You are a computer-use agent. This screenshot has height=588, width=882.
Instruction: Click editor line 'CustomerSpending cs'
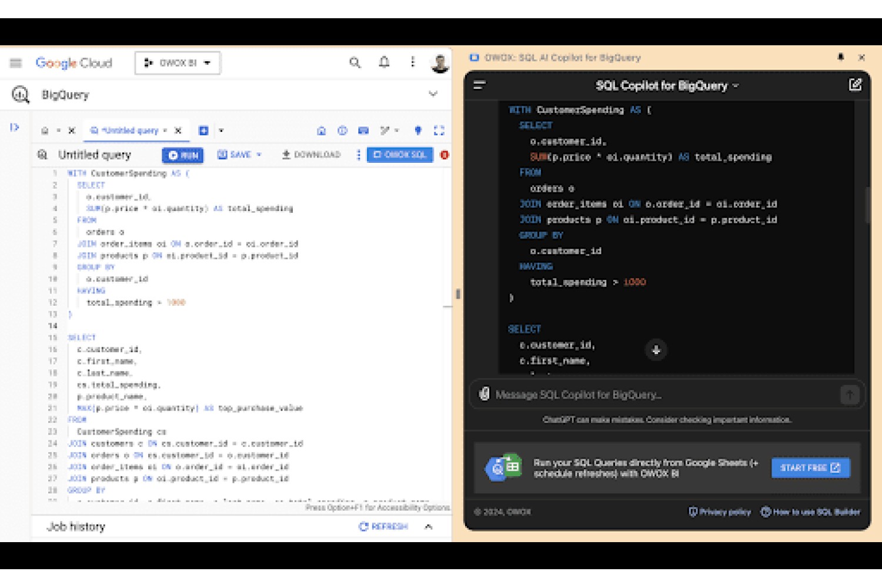tap(122, 432)
